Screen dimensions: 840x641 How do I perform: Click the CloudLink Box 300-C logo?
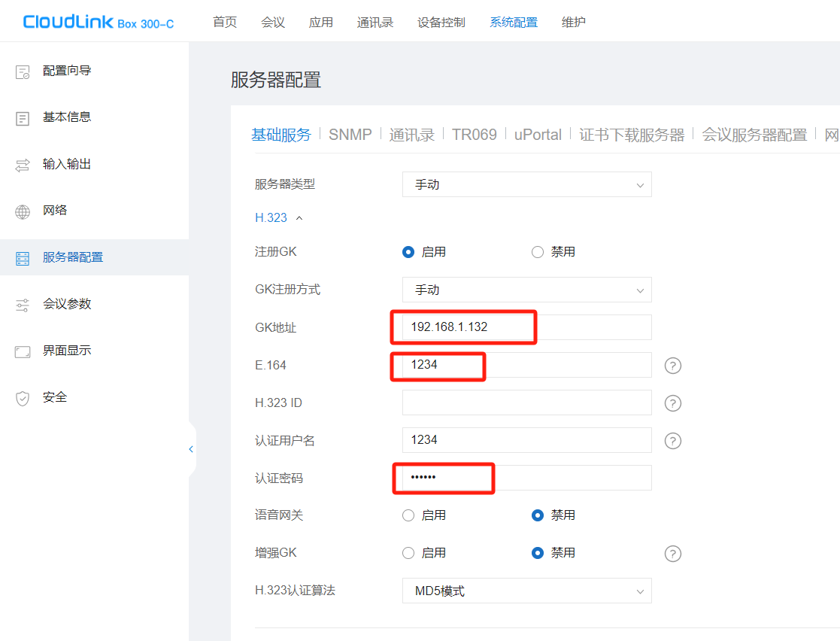[x=99, y=22]
